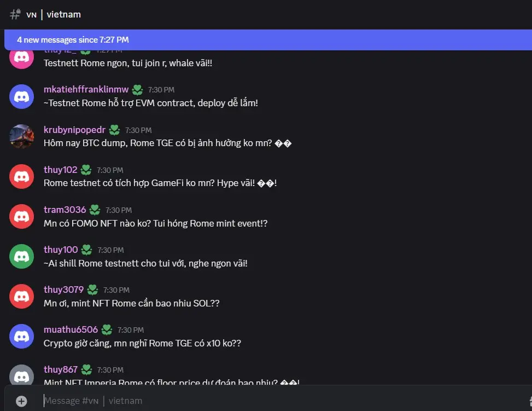
Task: Click thuy3079's red avatar
Action: tap(22, 297)
